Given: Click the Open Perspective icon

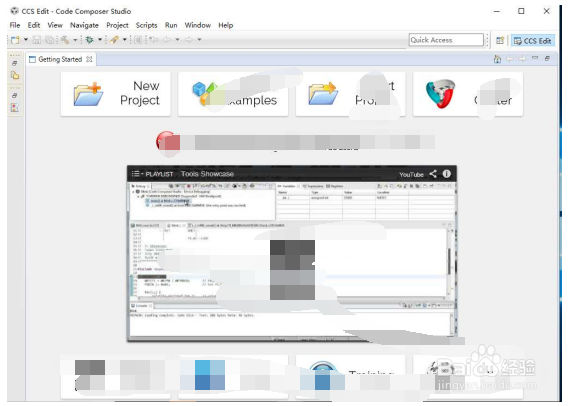Looking at the screenshot, I should [x=500, y=40].
